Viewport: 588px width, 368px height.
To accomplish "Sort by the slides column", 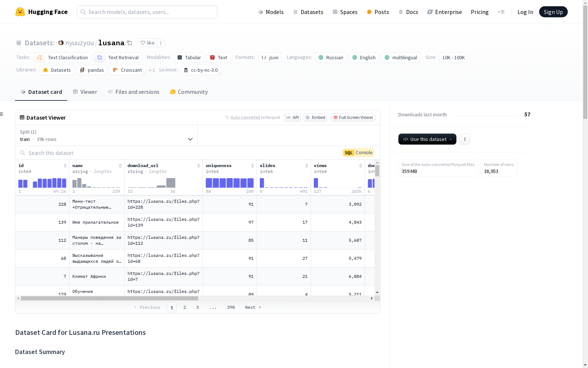I will [306, 166].
